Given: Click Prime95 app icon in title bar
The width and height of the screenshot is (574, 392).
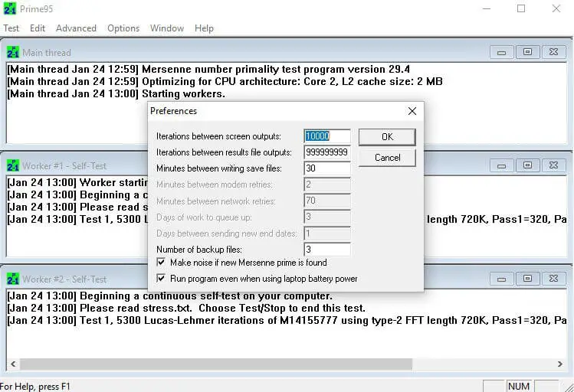Looking at the screenshot, I should click(10, 8).
